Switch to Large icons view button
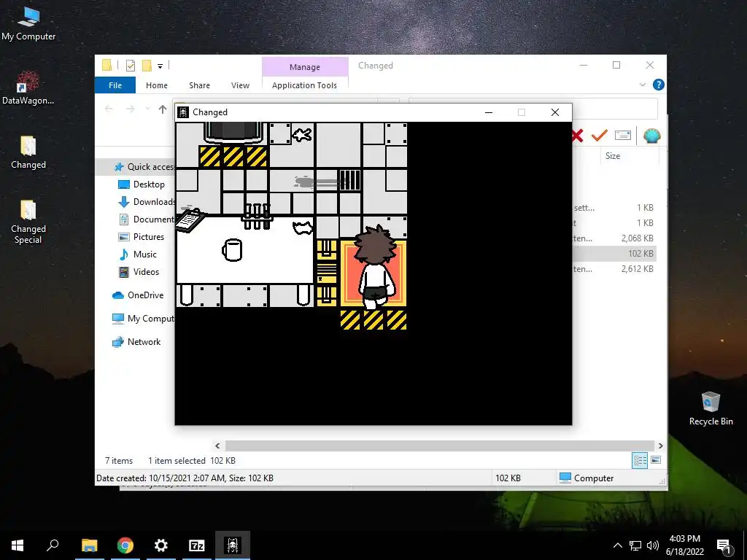 pyautogui.click(x=656, y=460)
